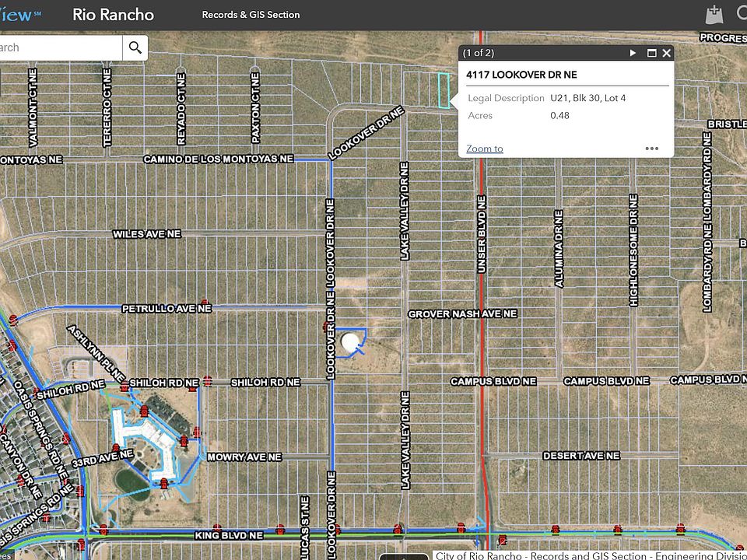Click the Zoom to link

click(x=484, y=149)
